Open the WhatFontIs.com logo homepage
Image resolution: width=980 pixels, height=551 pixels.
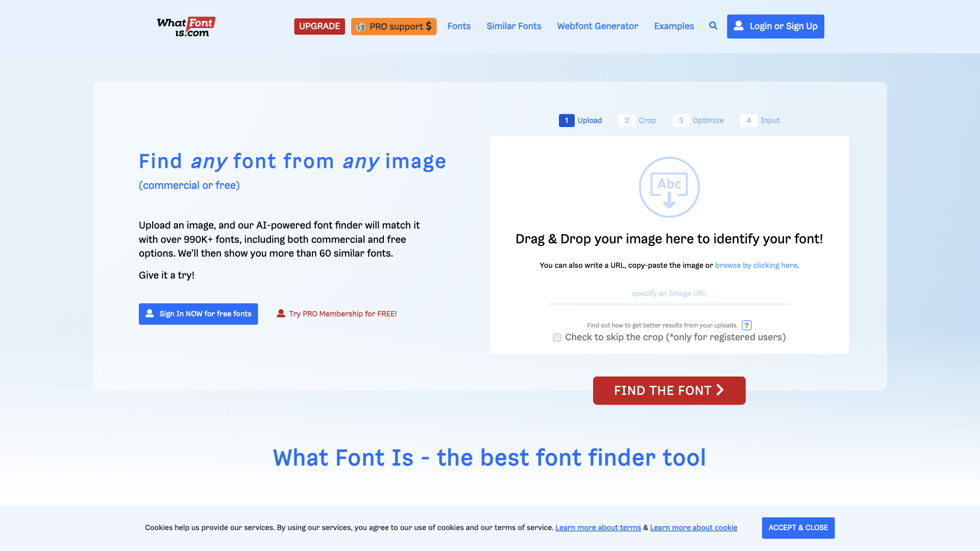point(186,27)
